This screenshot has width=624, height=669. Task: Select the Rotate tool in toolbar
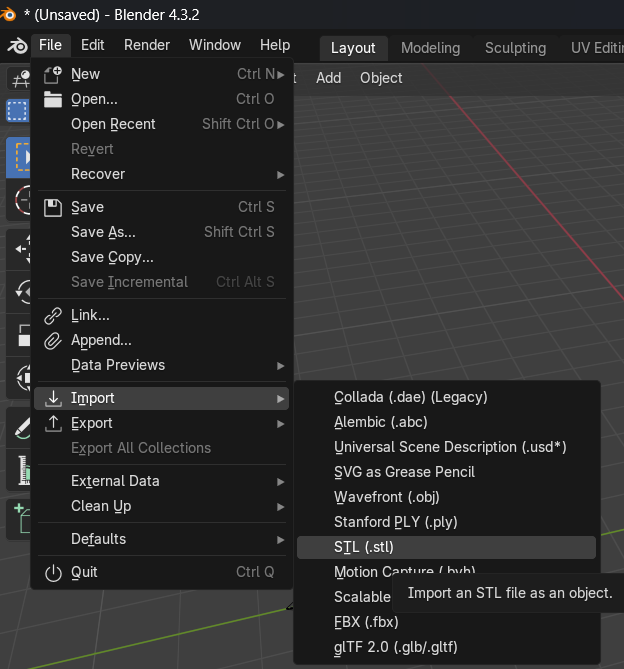click(x=18, y=292)
